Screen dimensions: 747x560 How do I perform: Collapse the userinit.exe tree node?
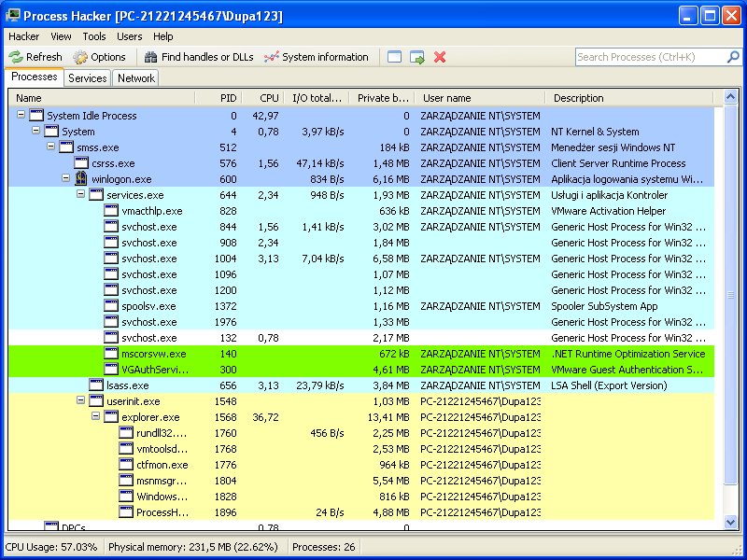click(81, 401)
